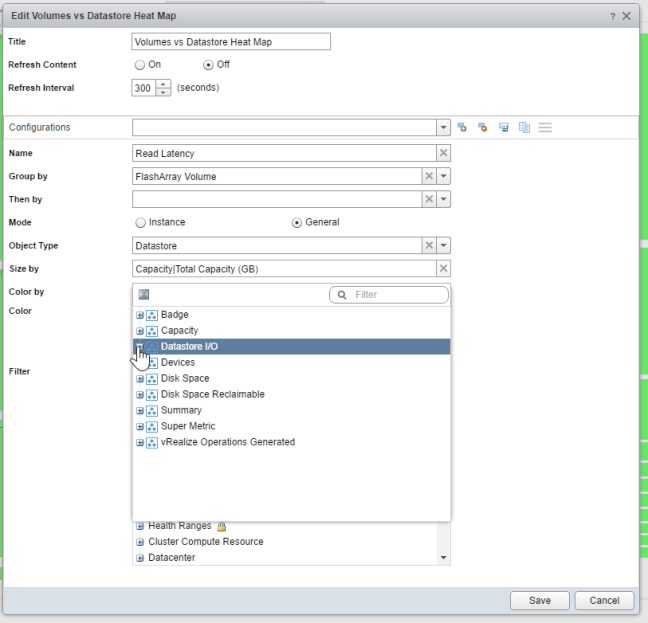Clear the Size by field value
The image size is (648, 623).
tap(444, 269)
